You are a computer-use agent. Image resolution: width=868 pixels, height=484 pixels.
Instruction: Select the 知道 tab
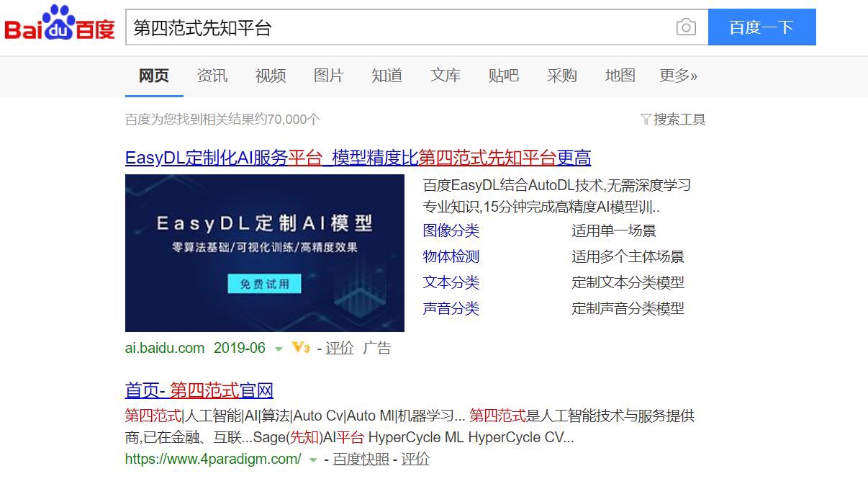387,76
